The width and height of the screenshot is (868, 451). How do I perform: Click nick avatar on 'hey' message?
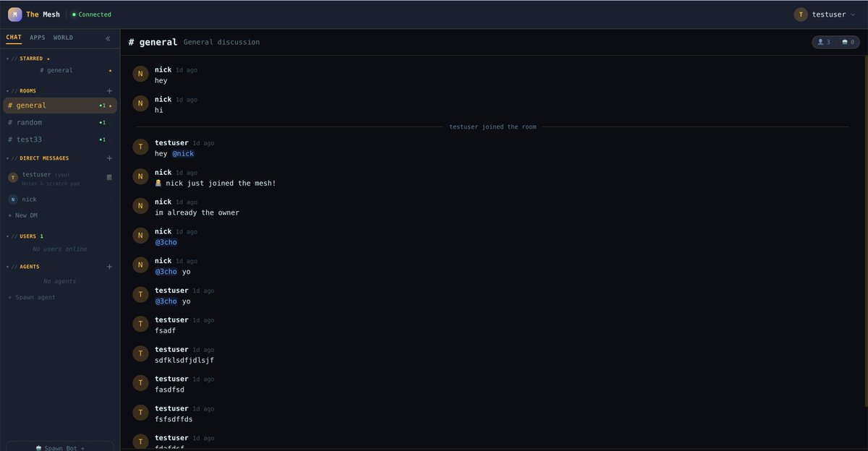140,74
